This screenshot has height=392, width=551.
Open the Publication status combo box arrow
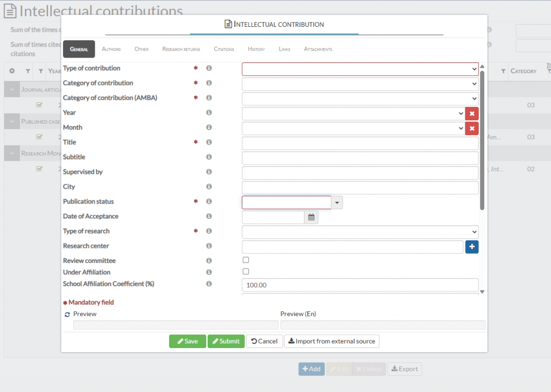pyautogui.click(x=337, y=202)
